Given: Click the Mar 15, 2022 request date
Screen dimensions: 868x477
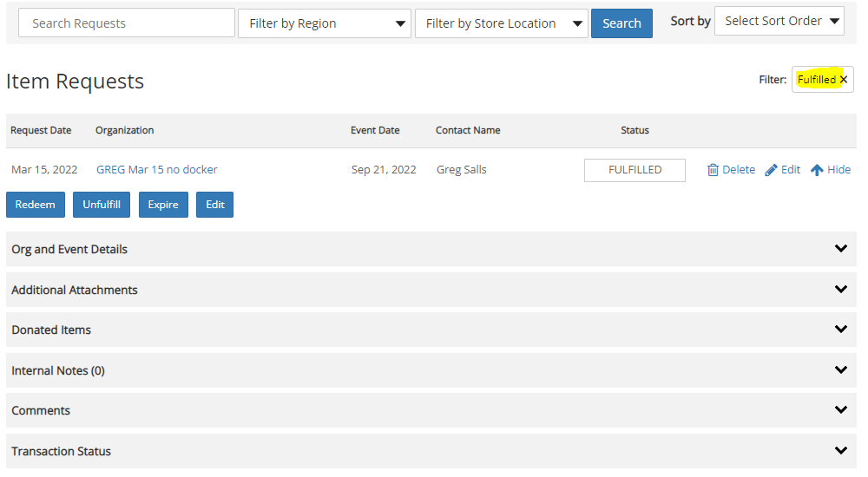Looking at the screenshot, I should click(44, 170).
